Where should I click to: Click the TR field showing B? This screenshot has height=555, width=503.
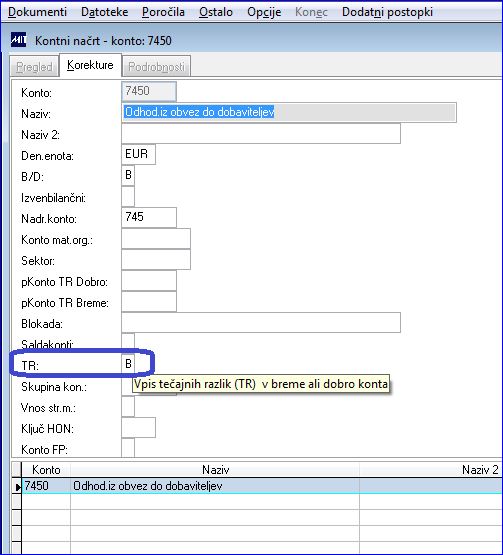(128, 364)
